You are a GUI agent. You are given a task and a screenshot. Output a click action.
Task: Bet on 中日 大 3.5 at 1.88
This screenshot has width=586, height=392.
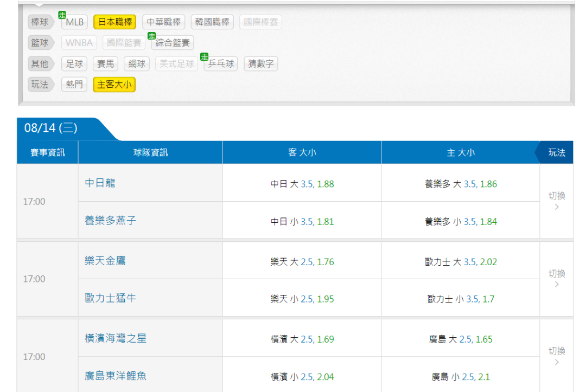coord(302,184)
